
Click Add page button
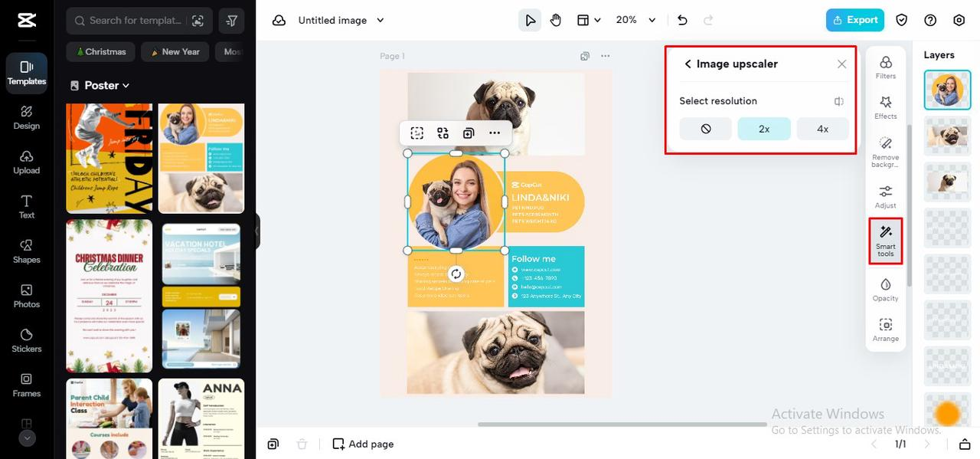pos(363,444)
